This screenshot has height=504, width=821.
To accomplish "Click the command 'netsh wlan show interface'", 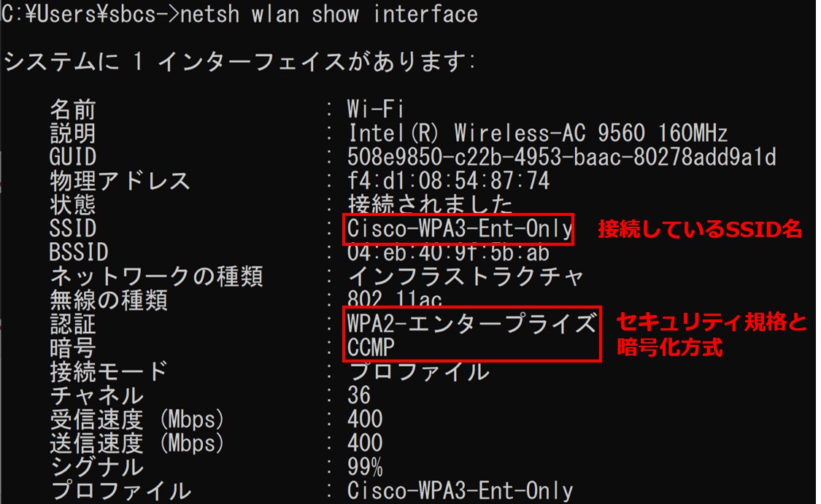I will (329, 15).
